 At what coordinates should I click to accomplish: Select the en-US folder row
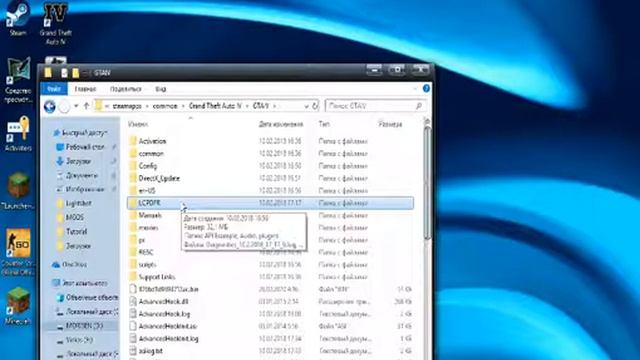[270, 191]
